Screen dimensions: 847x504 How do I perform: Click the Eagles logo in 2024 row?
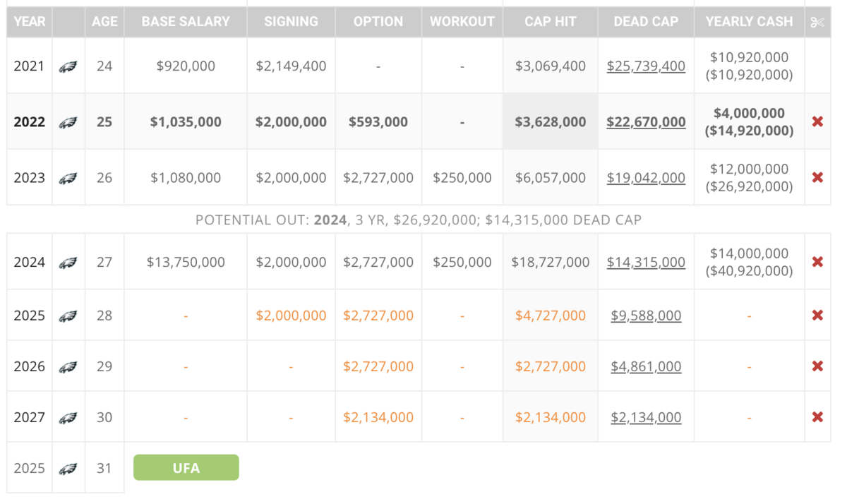tap(68, 263)
